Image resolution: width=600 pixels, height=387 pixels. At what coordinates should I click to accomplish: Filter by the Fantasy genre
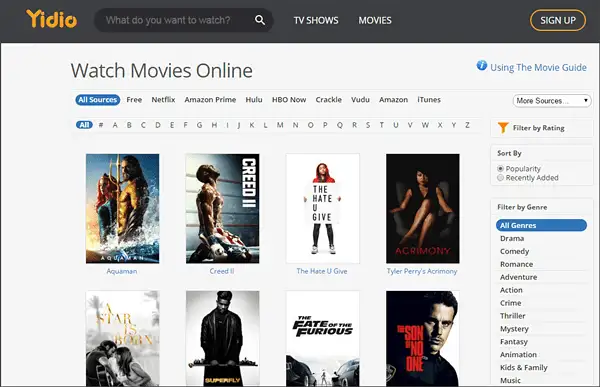tap(514, 342)
